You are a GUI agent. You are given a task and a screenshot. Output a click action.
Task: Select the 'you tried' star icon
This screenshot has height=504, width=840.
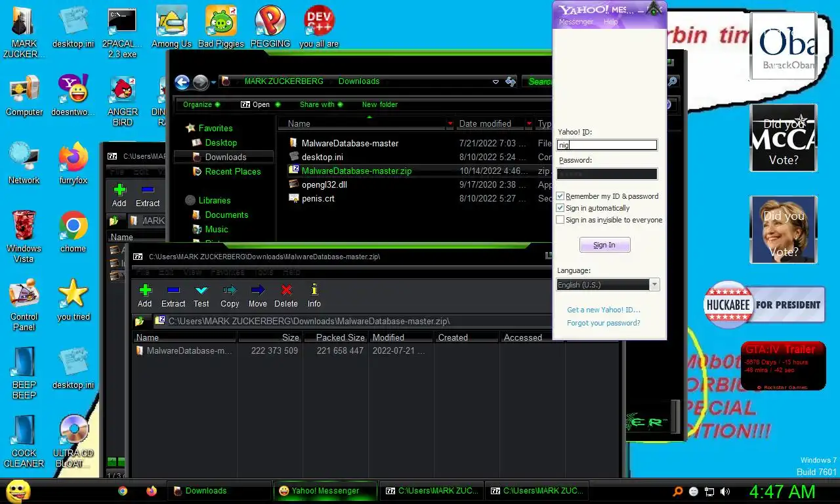click(x=73, y=300)
